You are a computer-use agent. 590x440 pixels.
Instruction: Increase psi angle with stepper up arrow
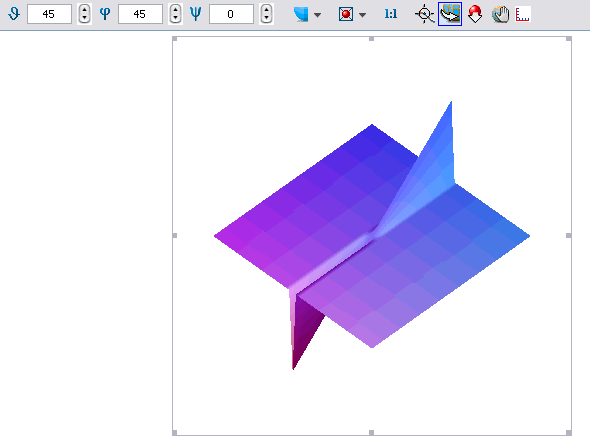click(x=266, y=9)
